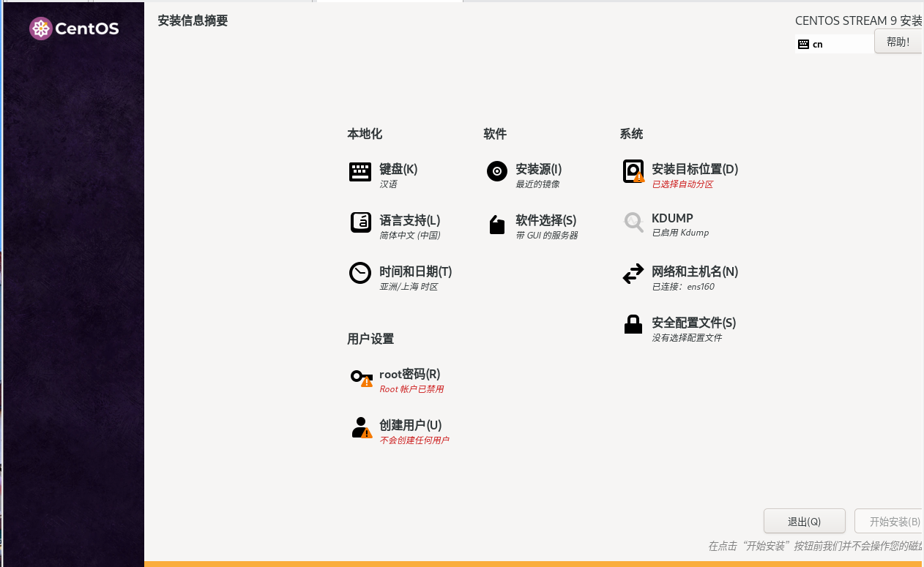Click the cn keyboard layout indicator
The width and height of the screenshot is (924, 567).
click(x=835, y=44)
